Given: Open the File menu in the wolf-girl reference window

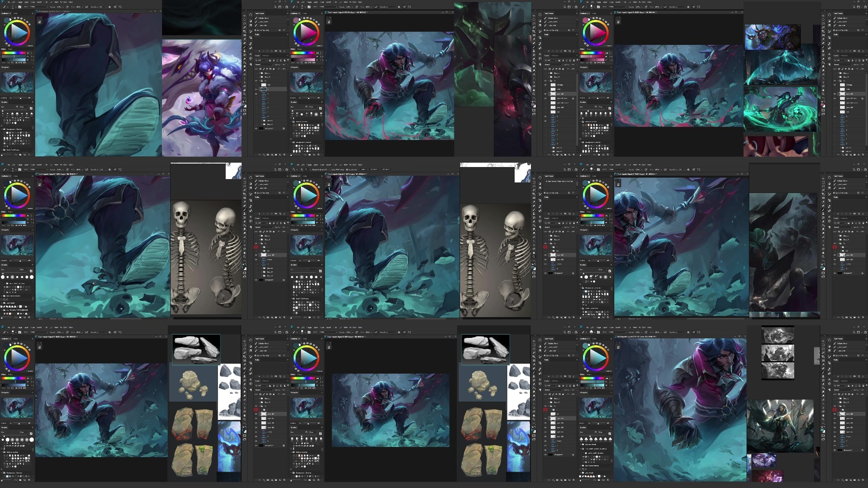Looking at the screenshot, I should [8, 2].
